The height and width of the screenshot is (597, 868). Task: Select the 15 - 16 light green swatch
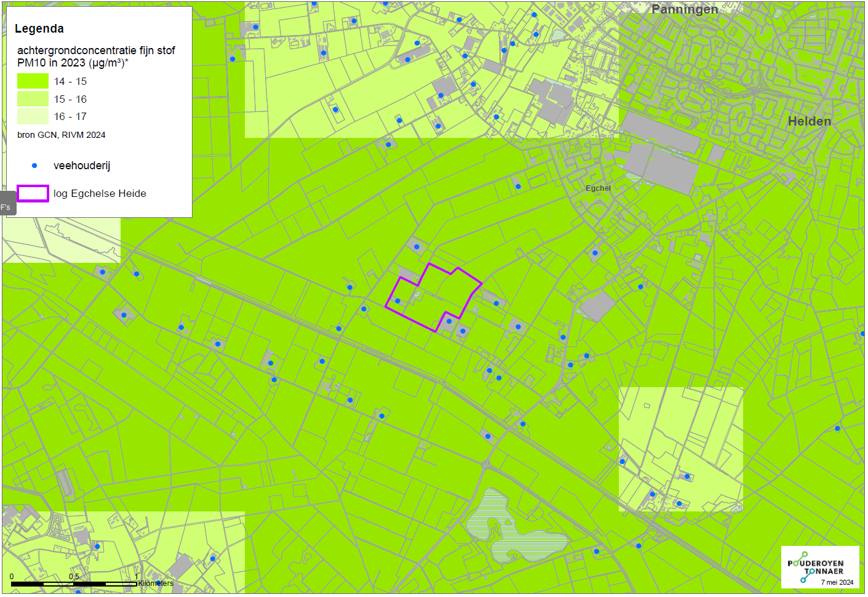pos(33,99)
